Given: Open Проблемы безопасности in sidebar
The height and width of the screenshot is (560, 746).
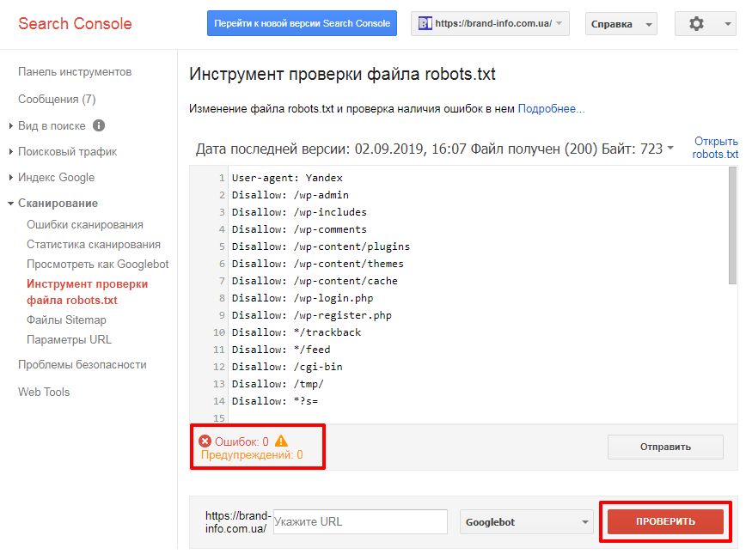Looking at the screenshot, I should [83, 365].
